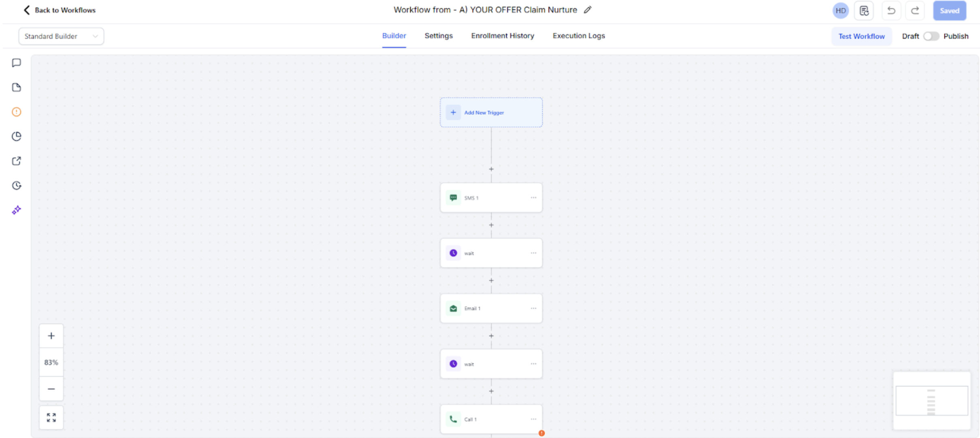This screenshot has width=980, height=438.
Task: Click the pencil icon to rename workflow
Action: (588, 10)
